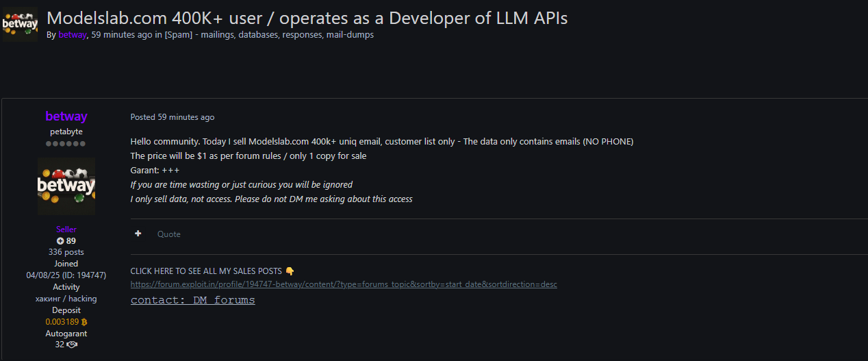The image size is (868, 361).
Task: Open the 336 posts count
Action: 66,252
